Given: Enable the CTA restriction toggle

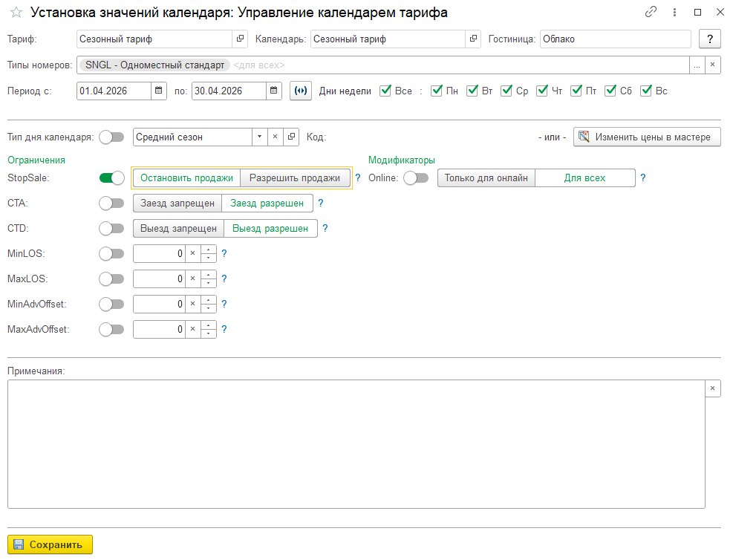Looking at the screenshot, I should (111, 203).
